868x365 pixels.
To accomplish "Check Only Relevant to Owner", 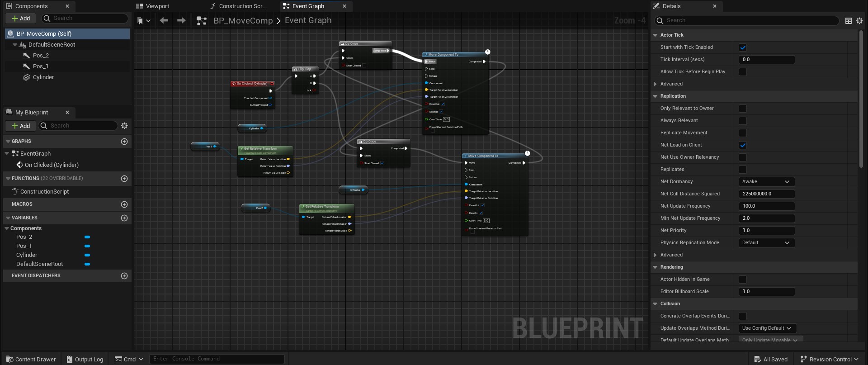I will coord(743,109).
